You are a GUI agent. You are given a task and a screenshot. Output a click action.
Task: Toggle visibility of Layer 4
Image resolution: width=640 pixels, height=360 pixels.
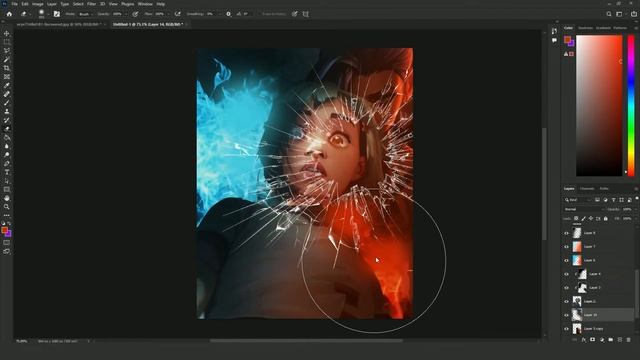click(x=566, y=274)
